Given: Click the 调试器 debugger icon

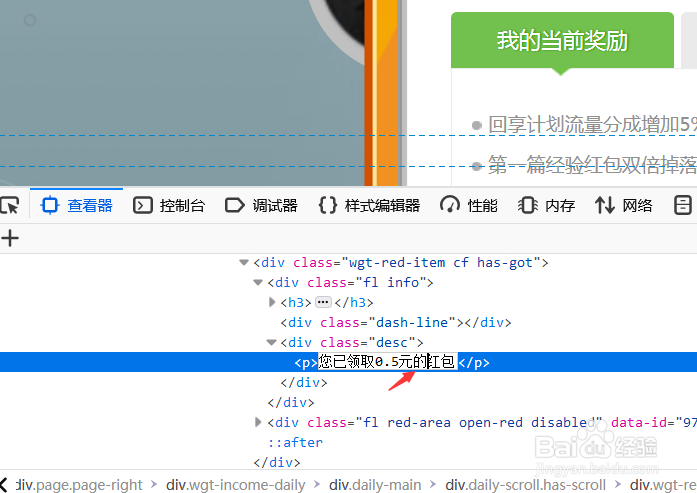Looking at the screenshot, I should (234, 205).
